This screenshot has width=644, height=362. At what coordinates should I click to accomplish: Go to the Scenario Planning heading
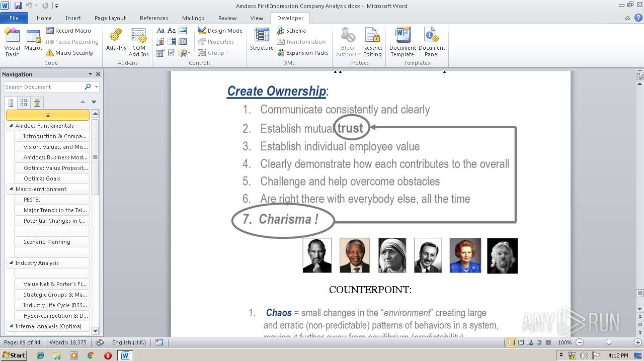[x=52, y=242]
